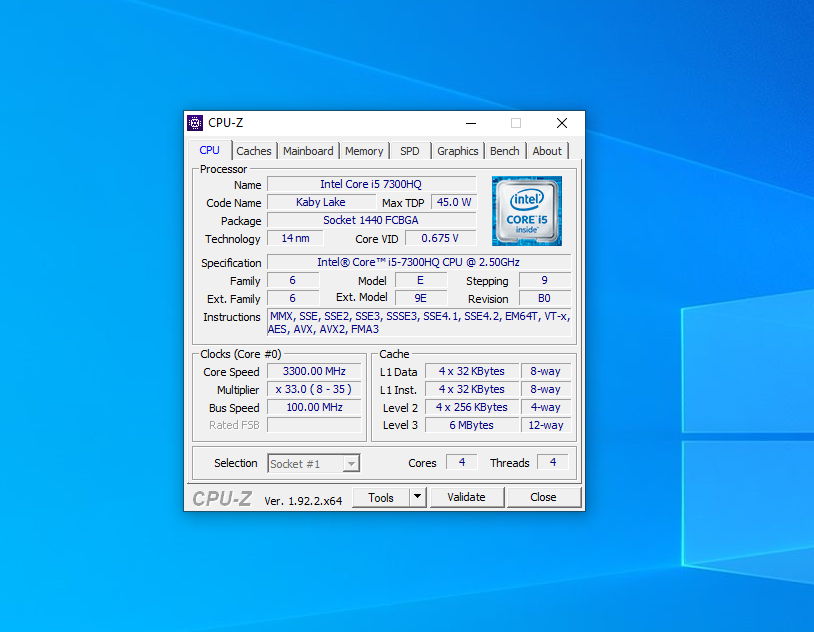Click the Revision value 'B0'

pyautogui.click(x=545, y=299)
